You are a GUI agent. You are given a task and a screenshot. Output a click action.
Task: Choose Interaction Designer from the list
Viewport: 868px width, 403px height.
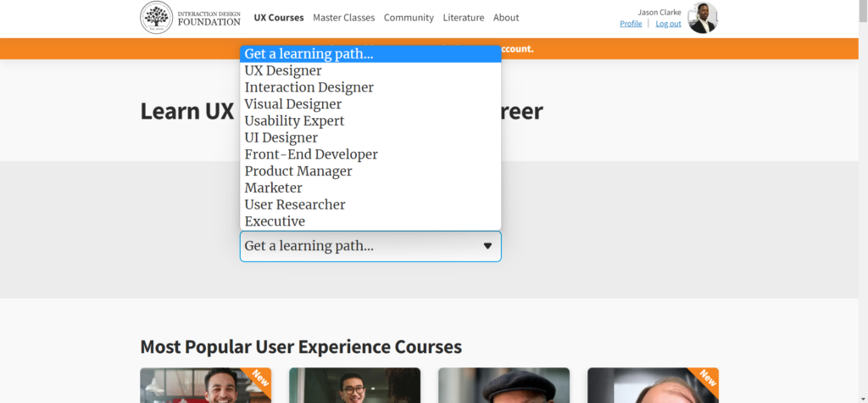point(370,87)
